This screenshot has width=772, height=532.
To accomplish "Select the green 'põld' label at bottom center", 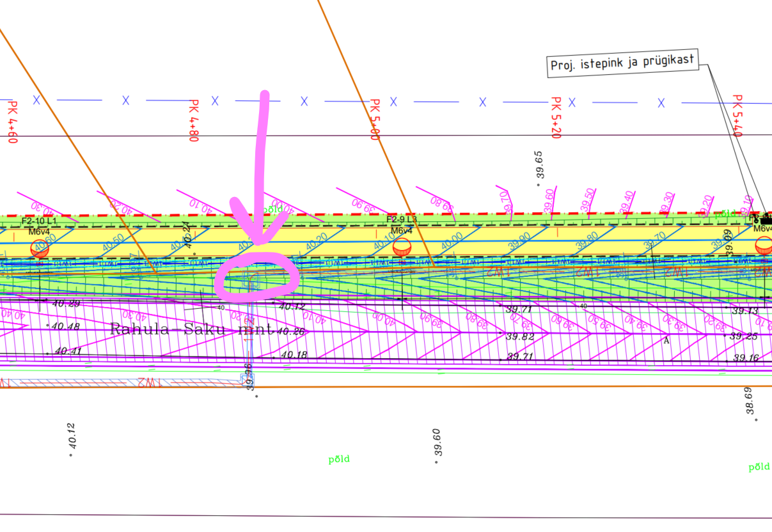I will [x=339, y=459].
